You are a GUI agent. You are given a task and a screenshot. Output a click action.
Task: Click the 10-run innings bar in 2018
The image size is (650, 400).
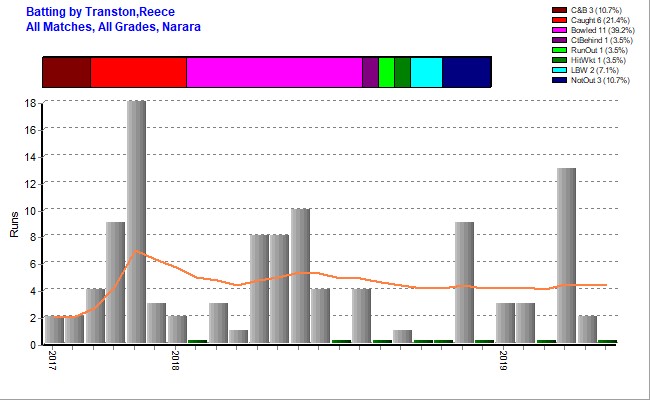point(300,276)
